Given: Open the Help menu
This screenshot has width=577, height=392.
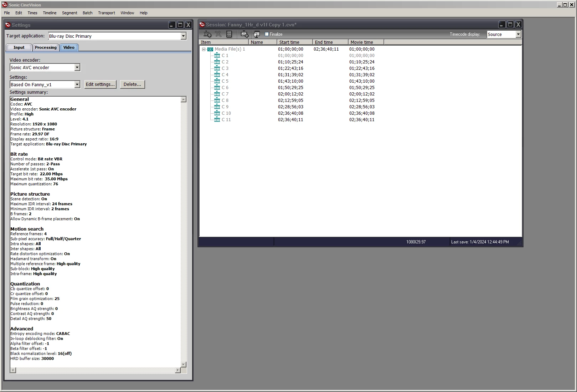Looking at the screenshot, I should (x=144, y=13).
